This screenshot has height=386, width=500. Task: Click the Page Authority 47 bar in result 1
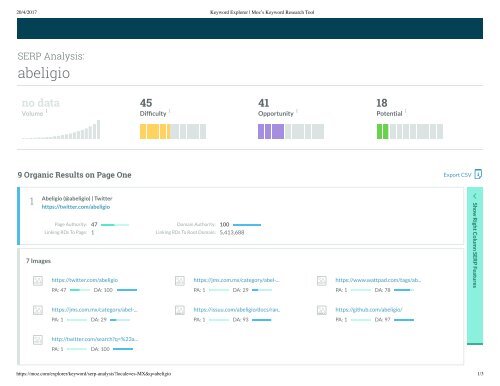tap(115, 225)
